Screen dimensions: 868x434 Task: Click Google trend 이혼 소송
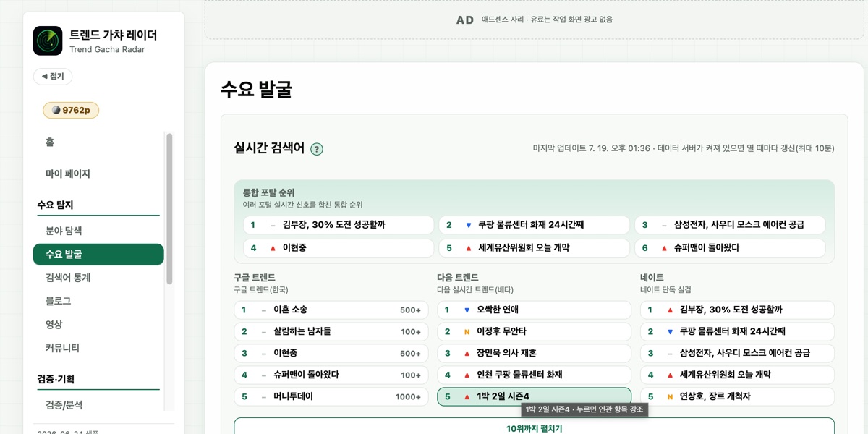point(331,310)
